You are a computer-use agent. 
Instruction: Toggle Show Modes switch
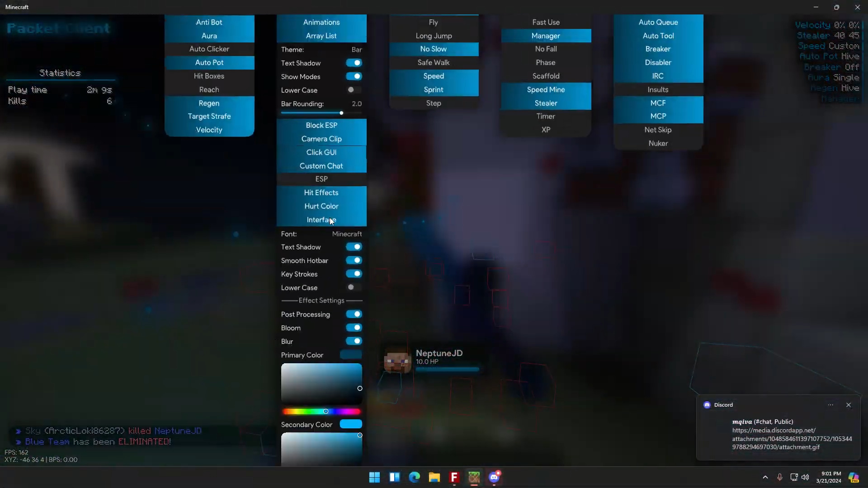click(x=354, y=76)
